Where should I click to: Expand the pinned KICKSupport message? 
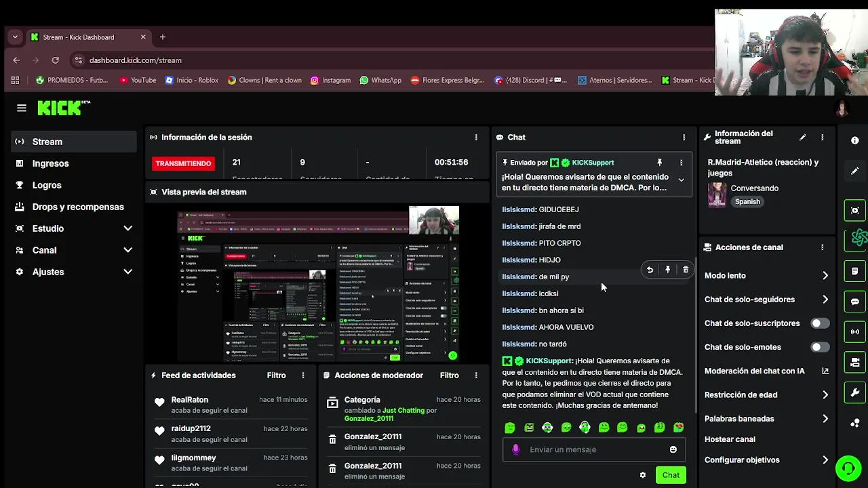pos(682,180)
